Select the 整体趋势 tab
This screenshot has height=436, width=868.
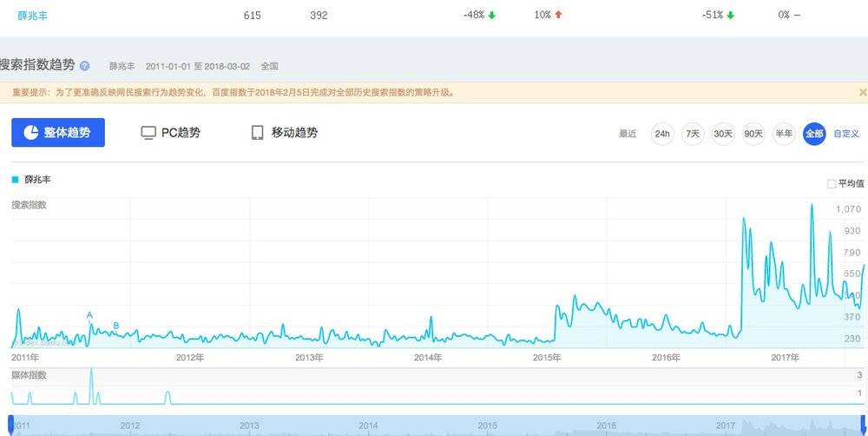coord(58,132)
